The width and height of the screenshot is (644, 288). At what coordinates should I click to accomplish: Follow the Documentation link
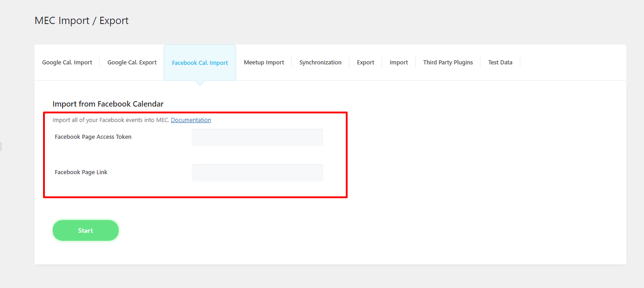click(191, 120)
